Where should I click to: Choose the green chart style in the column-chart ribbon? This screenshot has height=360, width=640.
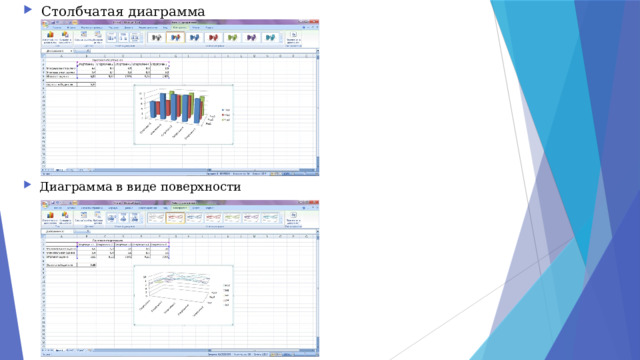pyautogui.click(x=232, y=38)
